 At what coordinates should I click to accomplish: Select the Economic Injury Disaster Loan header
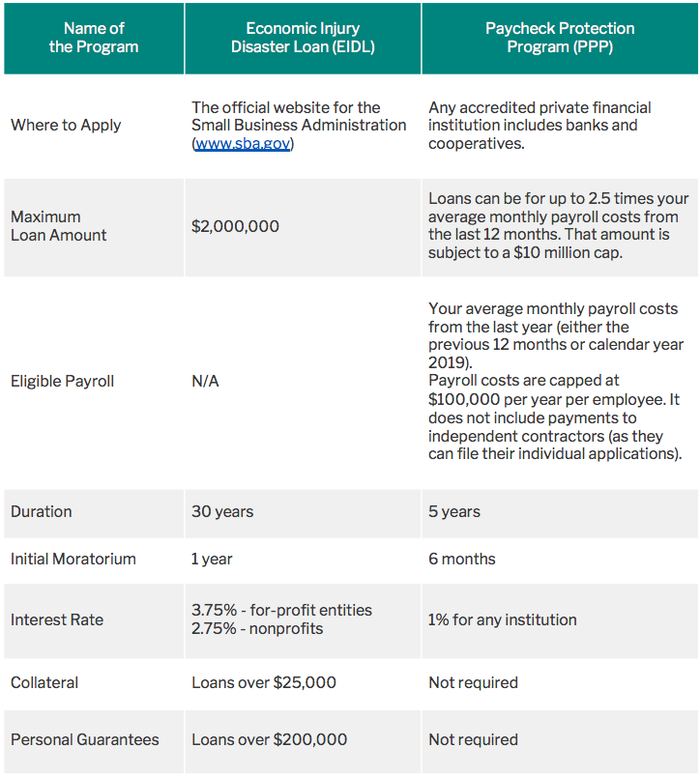pos(303,38)
